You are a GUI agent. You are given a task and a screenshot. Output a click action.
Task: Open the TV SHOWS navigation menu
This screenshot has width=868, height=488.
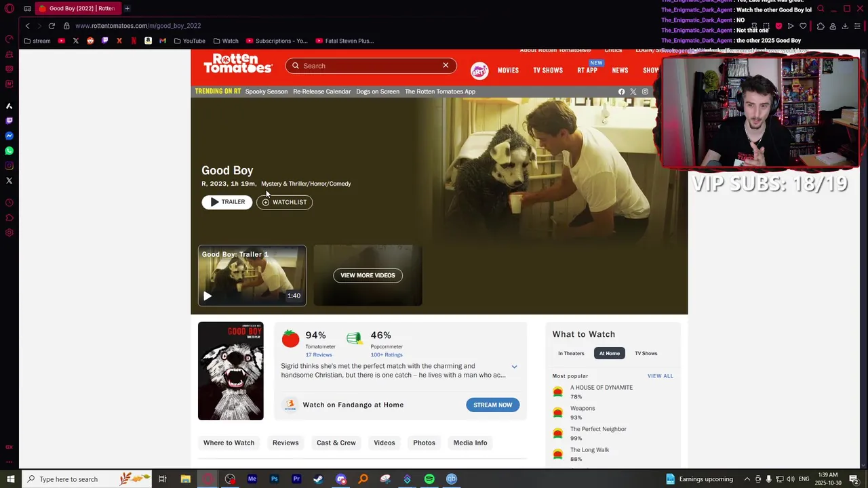tap(548, 70)
